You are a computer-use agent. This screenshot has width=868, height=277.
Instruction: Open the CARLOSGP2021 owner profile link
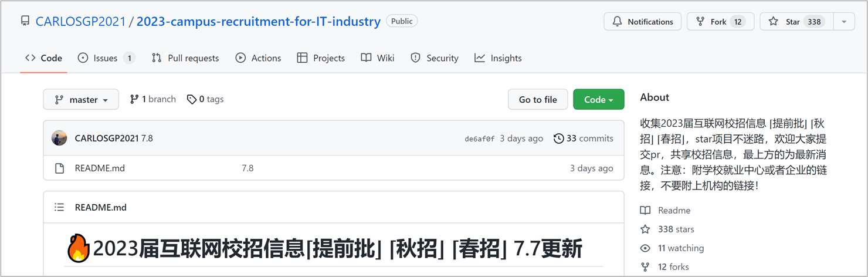coord(81,21)
